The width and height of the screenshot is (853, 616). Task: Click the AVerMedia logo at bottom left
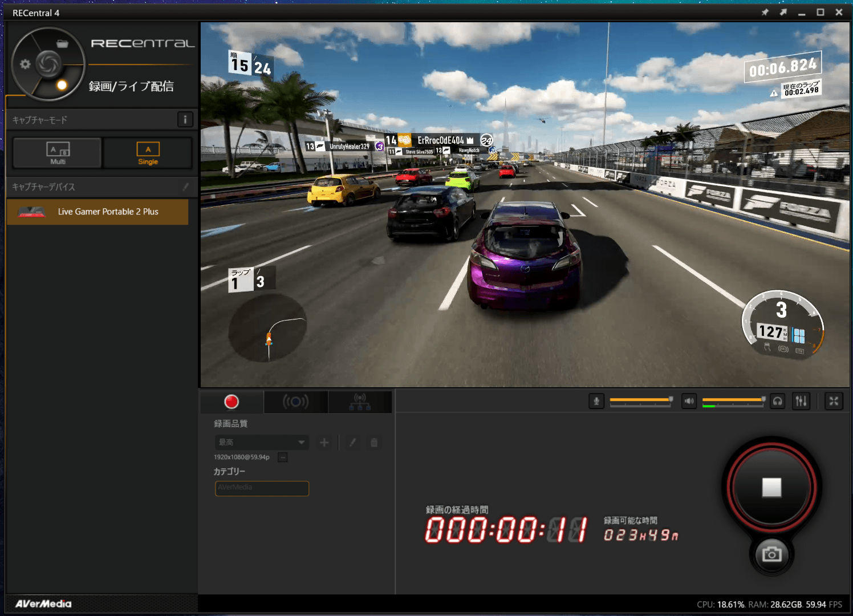pyautogui.click(x=43, y=603)
